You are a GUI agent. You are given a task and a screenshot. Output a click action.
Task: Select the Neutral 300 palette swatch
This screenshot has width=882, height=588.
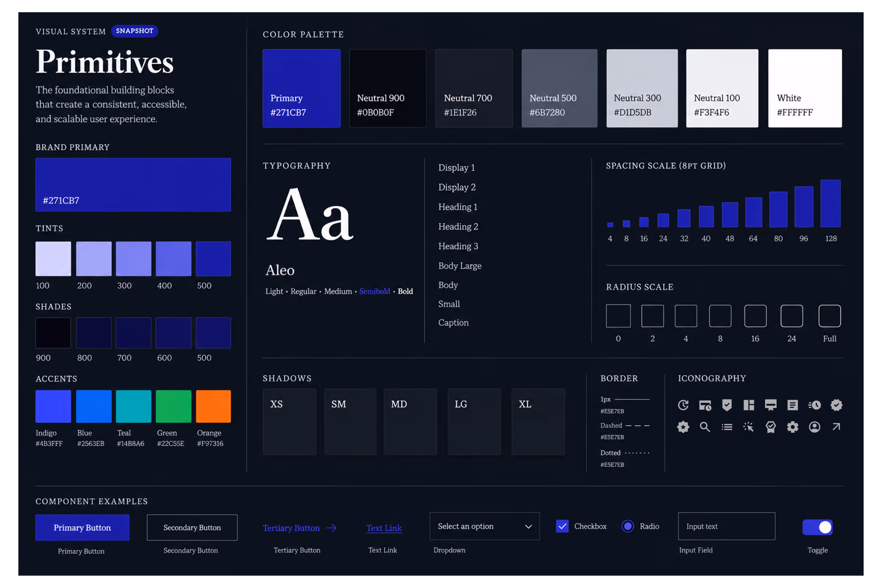(x=642, y=89)
